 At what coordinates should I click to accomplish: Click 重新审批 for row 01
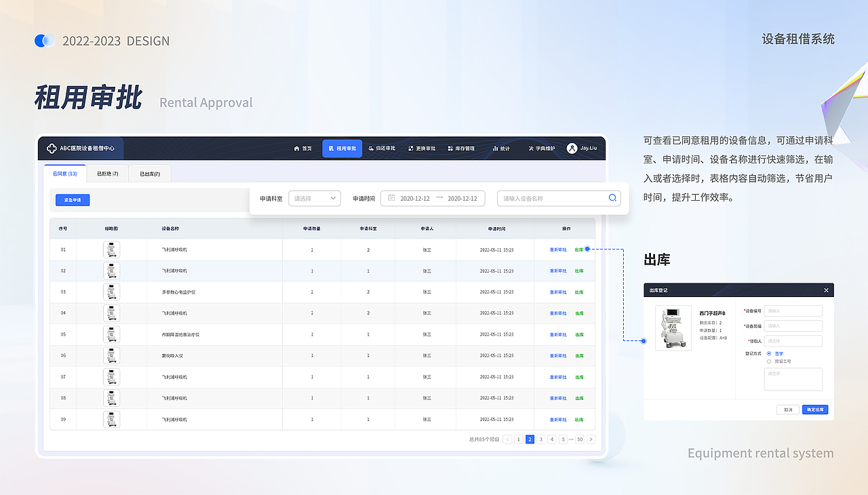pyautogui.click(x=558, y=250)
